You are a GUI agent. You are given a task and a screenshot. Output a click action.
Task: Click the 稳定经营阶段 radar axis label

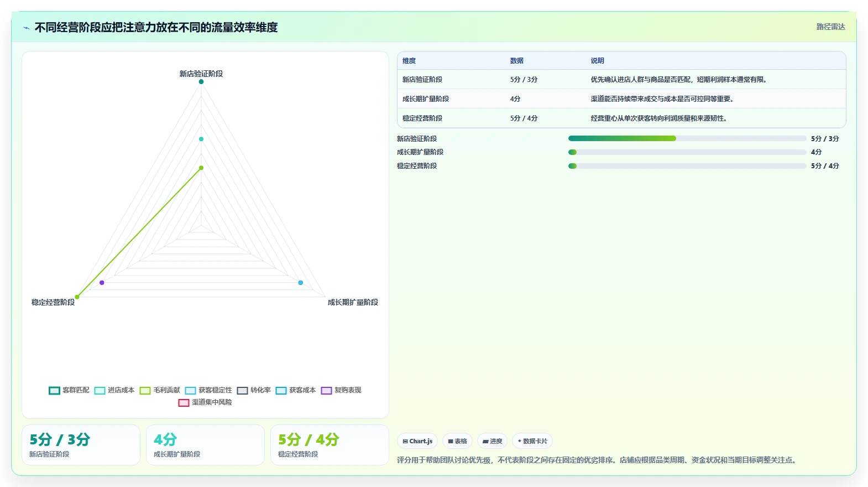pos(53,302)
